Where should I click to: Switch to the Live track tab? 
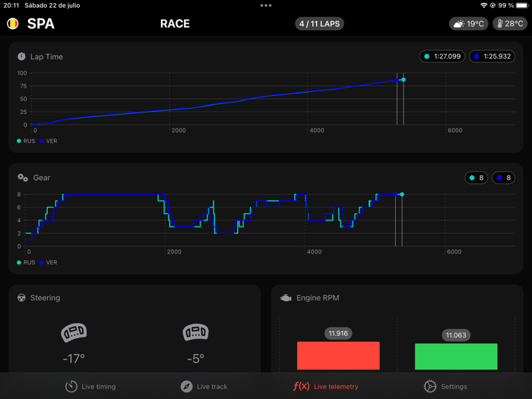point(204,386)
